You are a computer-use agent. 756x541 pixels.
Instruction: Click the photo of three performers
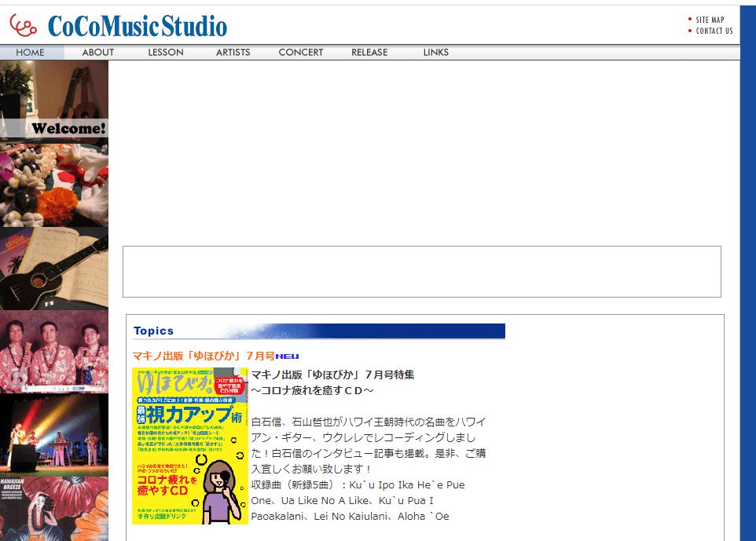point(54,352)
